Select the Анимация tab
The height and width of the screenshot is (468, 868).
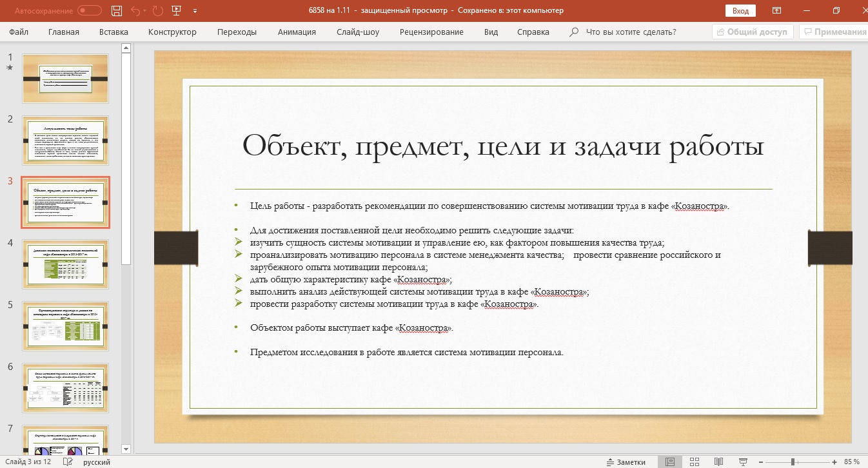coord(297,32)
